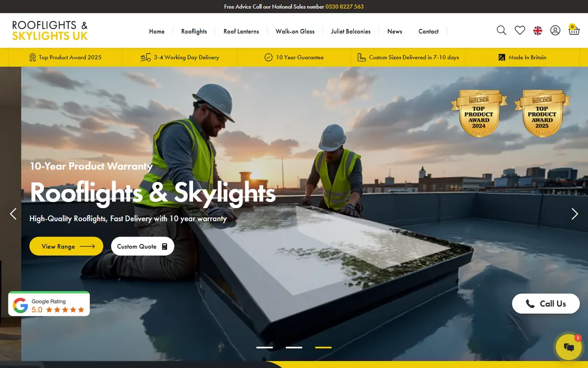
Task: Click the Rooflights & Skylights hero heading
Action: [x=153, y=192]
